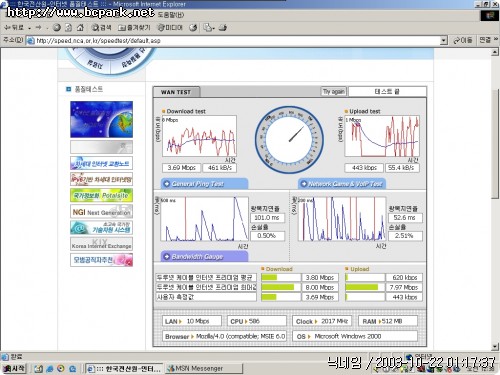Image resolution: width=500 pixels, height=375 pixels.
Task: Switch to MSN Messenger taskbar button
Action: (x=204, y=368)
